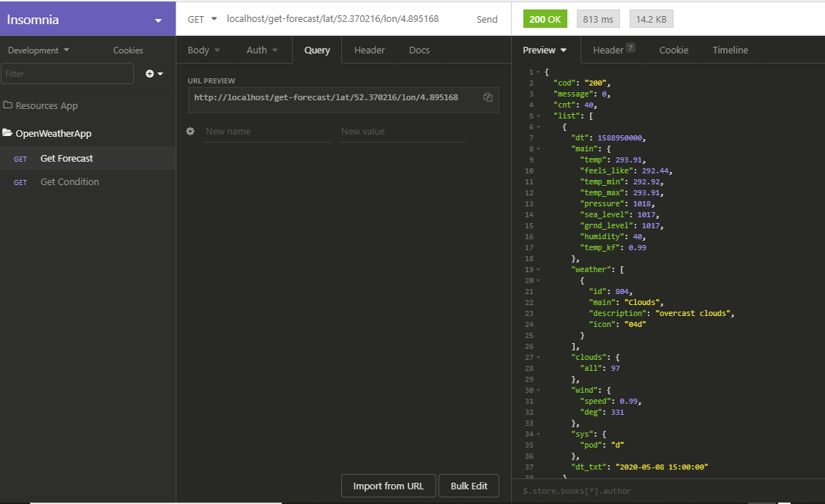Open the Preview mode dropdown
Screen dimensions: 825x504
point(545,50)
